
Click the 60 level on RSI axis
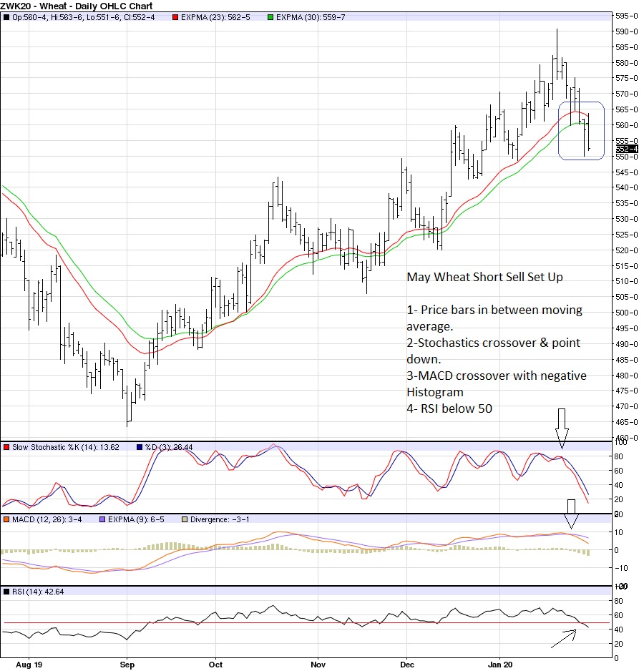pyautogui.click(x=618, y=615)
